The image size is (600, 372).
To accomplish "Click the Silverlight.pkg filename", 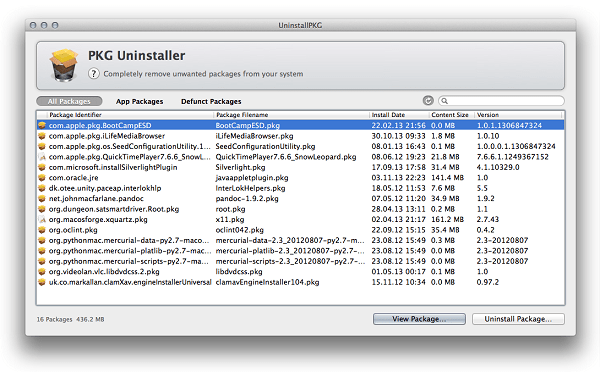I will [240, 167].
